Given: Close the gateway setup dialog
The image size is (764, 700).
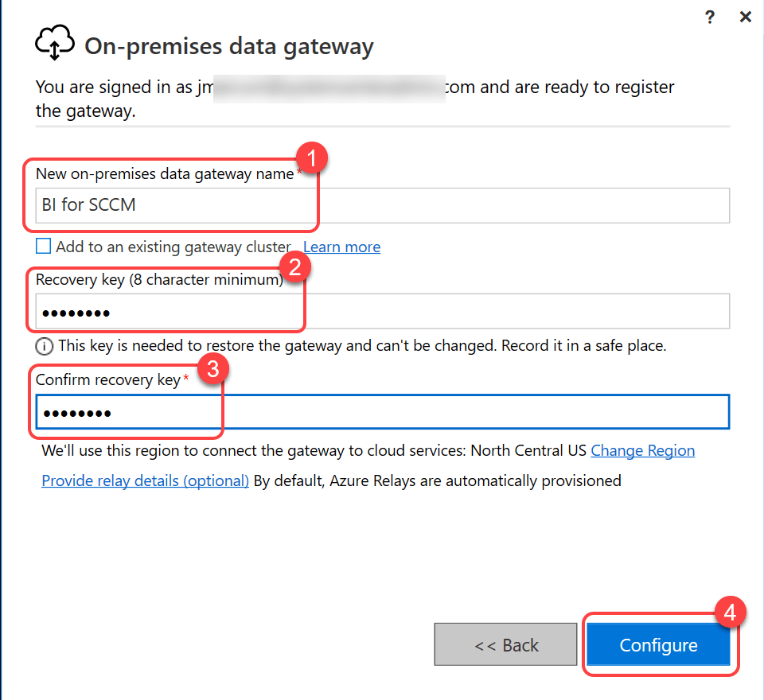Looking at the screenshot, I should (x=746, y=17).
